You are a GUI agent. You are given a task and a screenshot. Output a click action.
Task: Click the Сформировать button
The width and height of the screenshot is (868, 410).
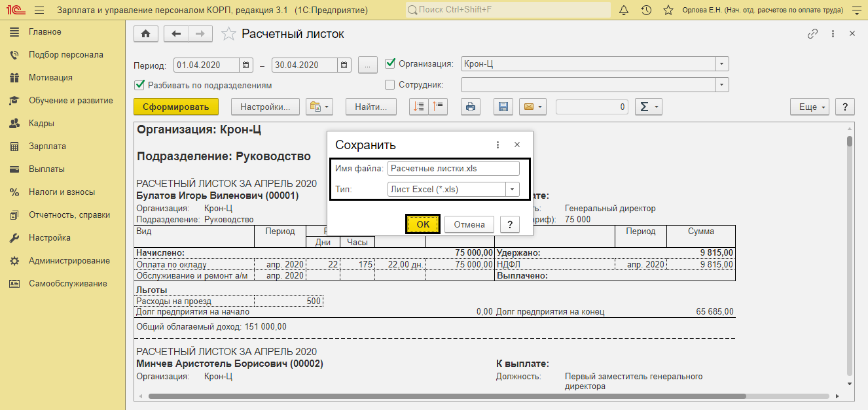[175, 107]
